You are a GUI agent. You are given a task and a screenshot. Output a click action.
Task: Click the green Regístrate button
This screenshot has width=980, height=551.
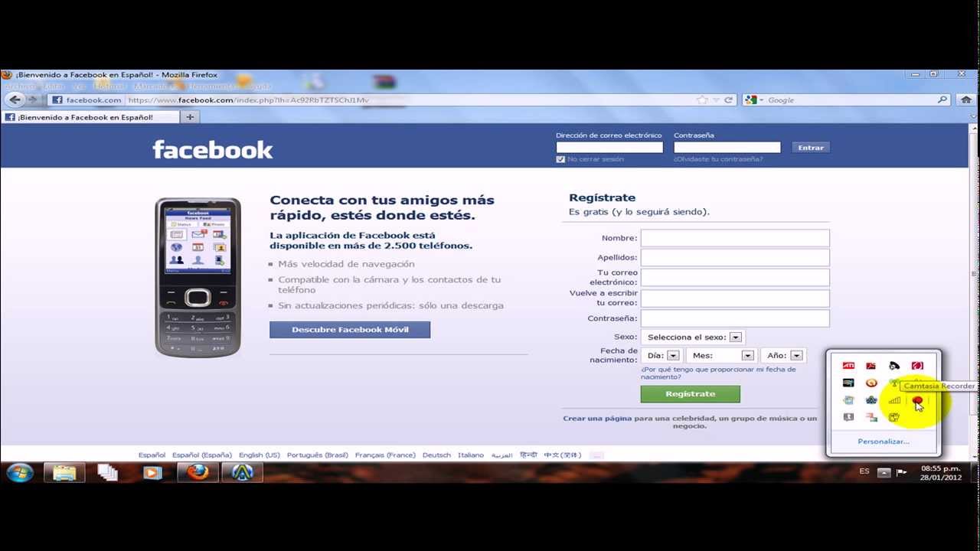(x=690, y=394)
